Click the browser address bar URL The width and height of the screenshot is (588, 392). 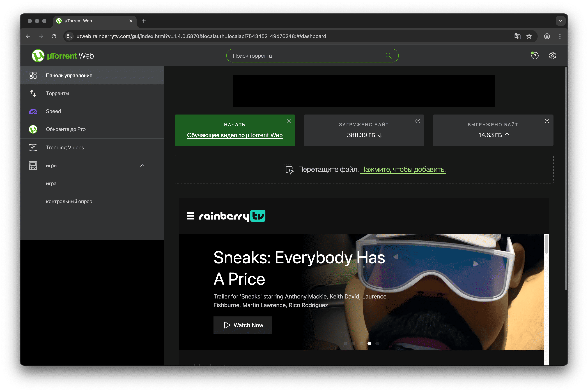pos(201,36)
